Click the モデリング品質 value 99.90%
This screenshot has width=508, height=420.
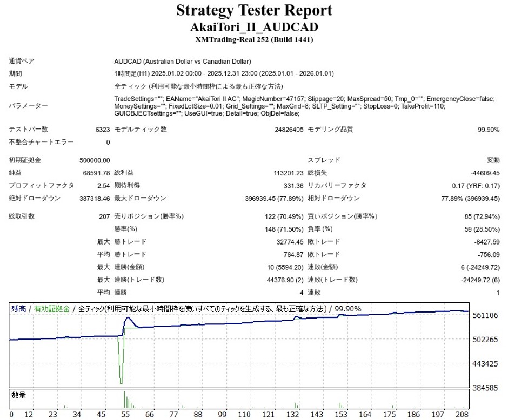489,130
